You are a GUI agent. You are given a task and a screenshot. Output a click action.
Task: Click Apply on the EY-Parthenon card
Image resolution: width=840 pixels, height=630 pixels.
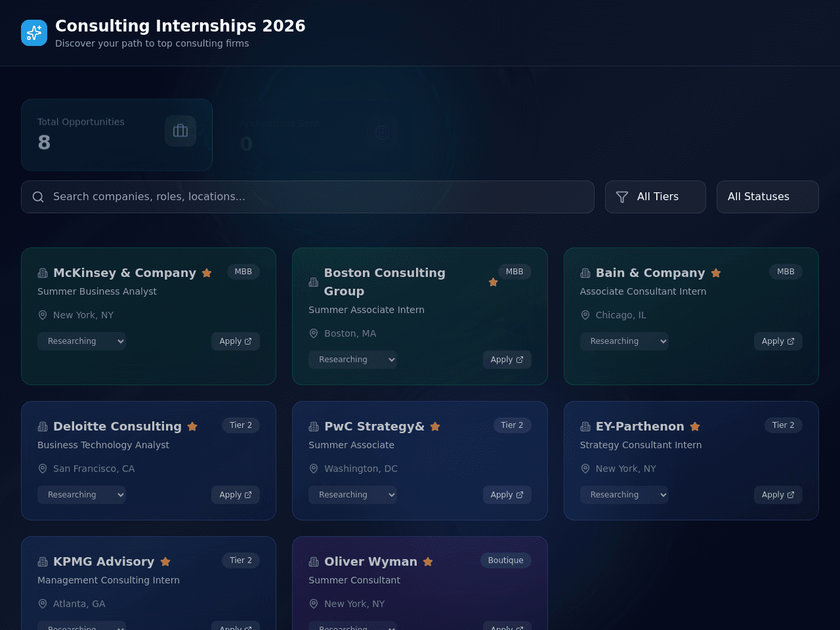click(x=778, y=495)
